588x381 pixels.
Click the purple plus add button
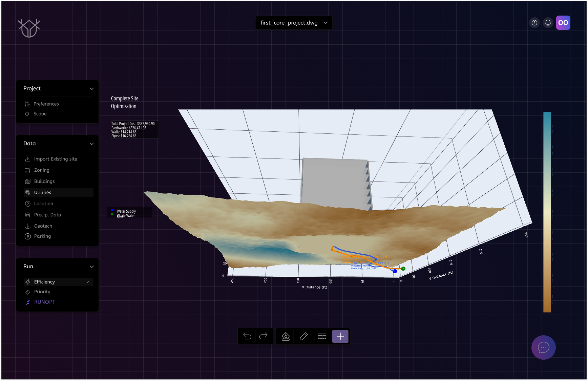(x=340, y=336)
